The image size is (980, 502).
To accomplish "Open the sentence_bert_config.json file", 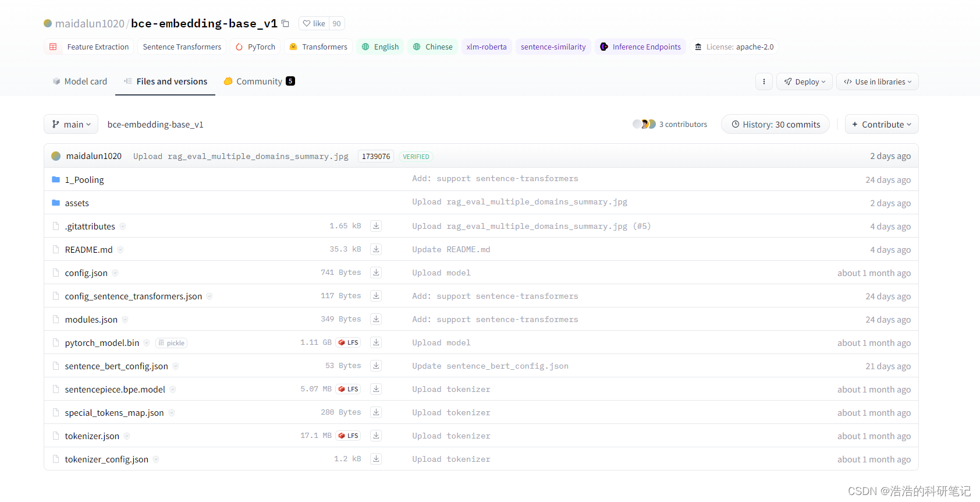I will [x=116, y=366].
